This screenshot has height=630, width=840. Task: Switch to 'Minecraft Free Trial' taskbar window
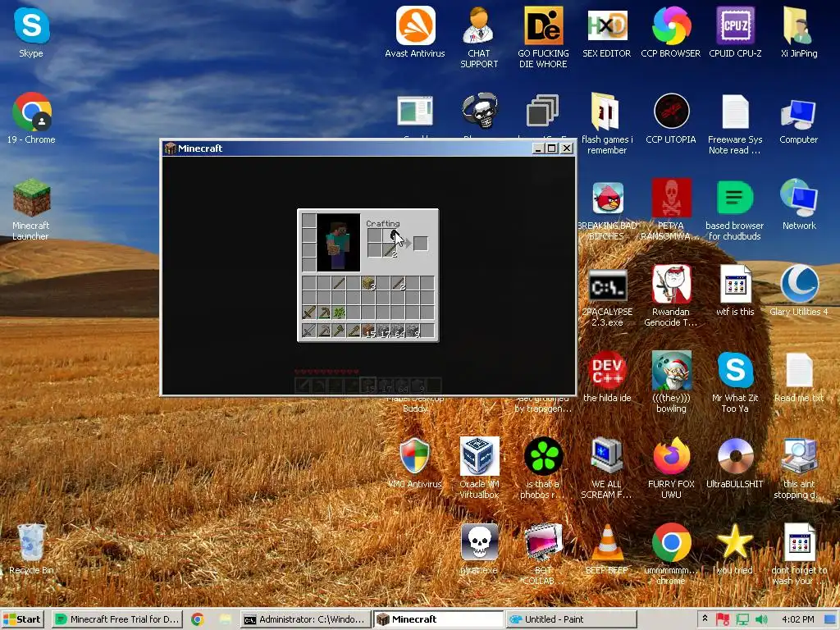point(117,619)
